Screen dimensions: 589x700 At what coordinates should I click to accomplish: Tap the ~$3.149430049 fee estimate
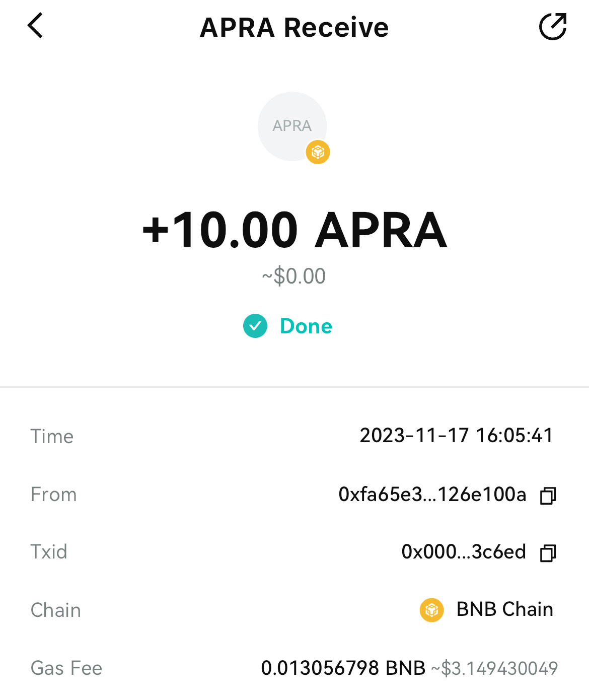point(494,669)
